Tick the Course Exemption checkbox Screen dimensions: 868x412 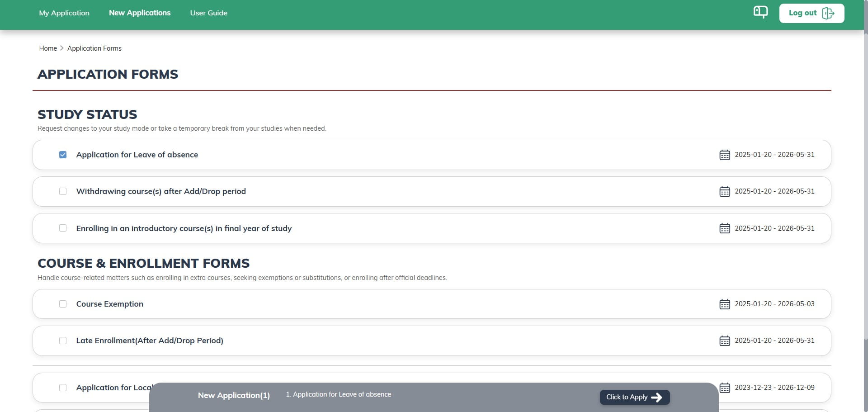pyautogui.click(x=63, y=304)
